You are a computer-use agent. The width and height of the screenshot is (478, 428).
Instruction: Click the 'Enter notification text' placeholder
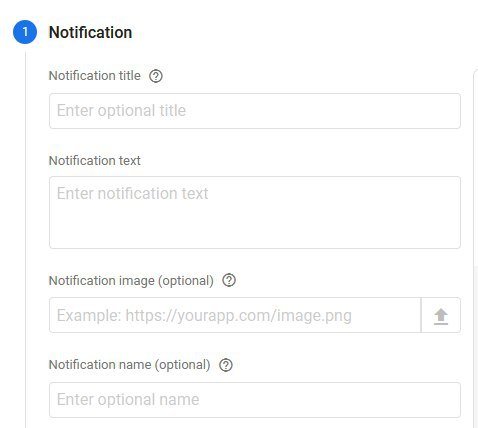[x=132, y=193]
